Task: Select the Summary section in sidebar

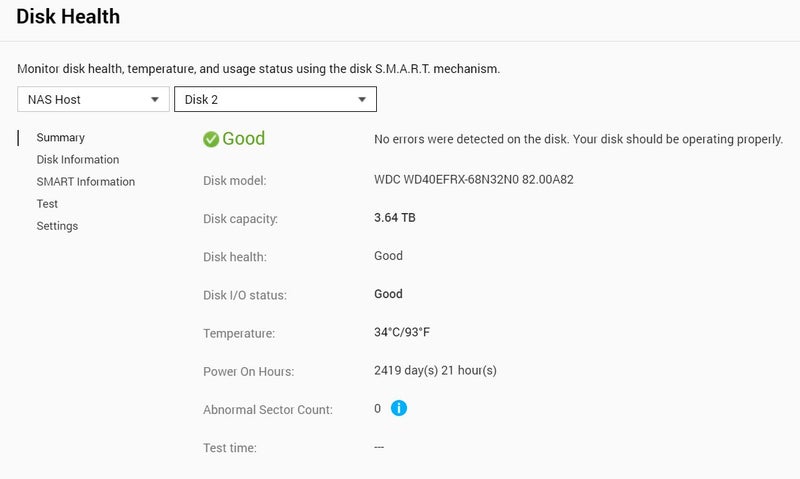Action: click(x=60, y=138)
